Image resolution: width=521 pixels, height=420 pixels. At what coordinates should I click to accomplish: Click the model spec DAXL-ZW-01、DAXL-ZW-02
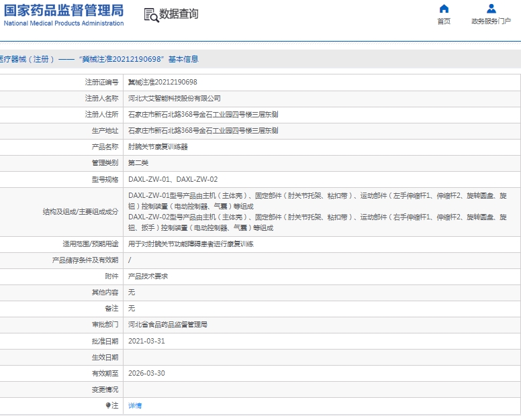click(173, 179)
